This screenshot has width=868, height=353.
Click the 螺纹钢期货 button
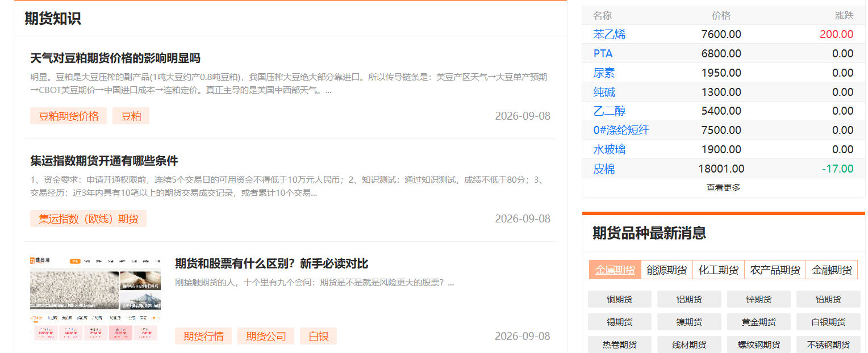759,344
